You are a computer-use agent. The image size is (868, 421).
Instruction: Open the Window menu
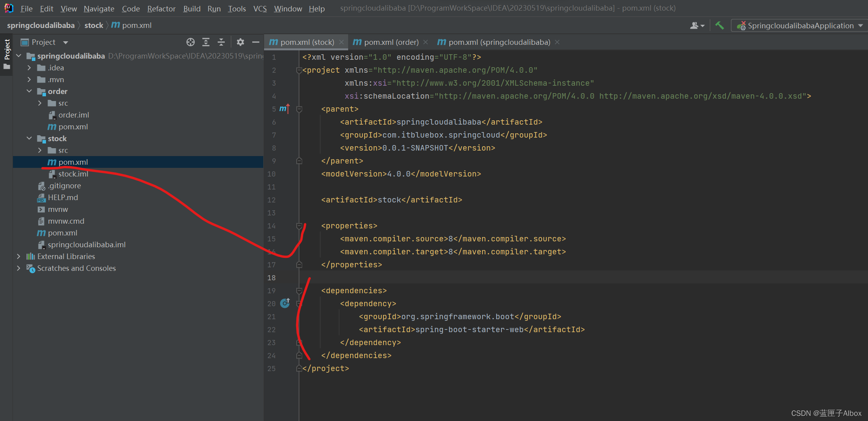click(x=288, y=9)
